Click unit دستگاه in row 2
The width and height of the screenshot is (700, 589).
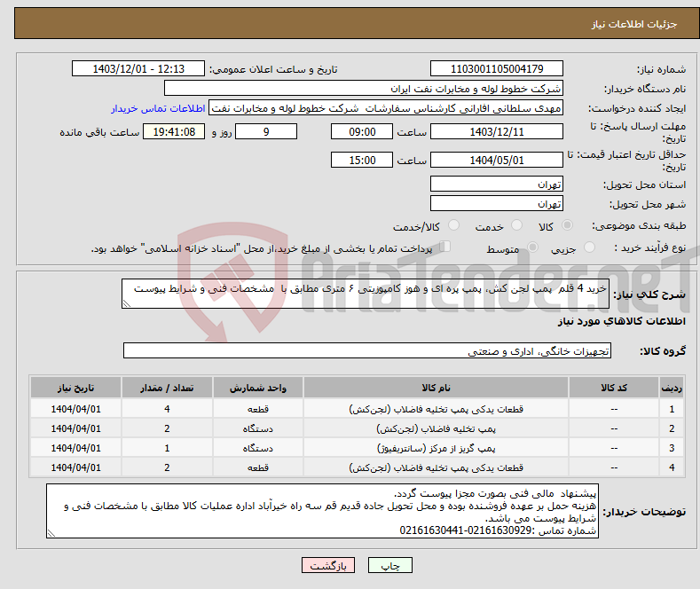[x=258, y=428]
